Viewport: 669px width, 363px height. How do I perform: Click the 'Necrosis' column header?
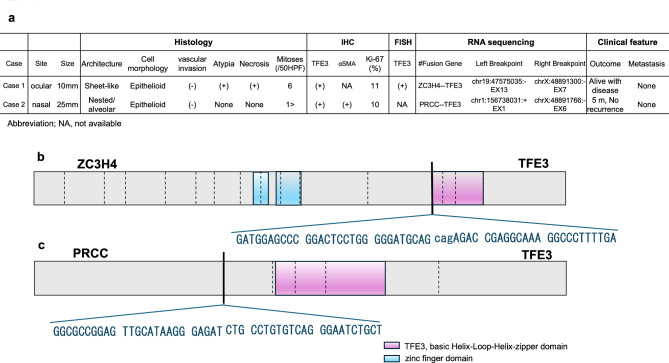tap(254, 64)
